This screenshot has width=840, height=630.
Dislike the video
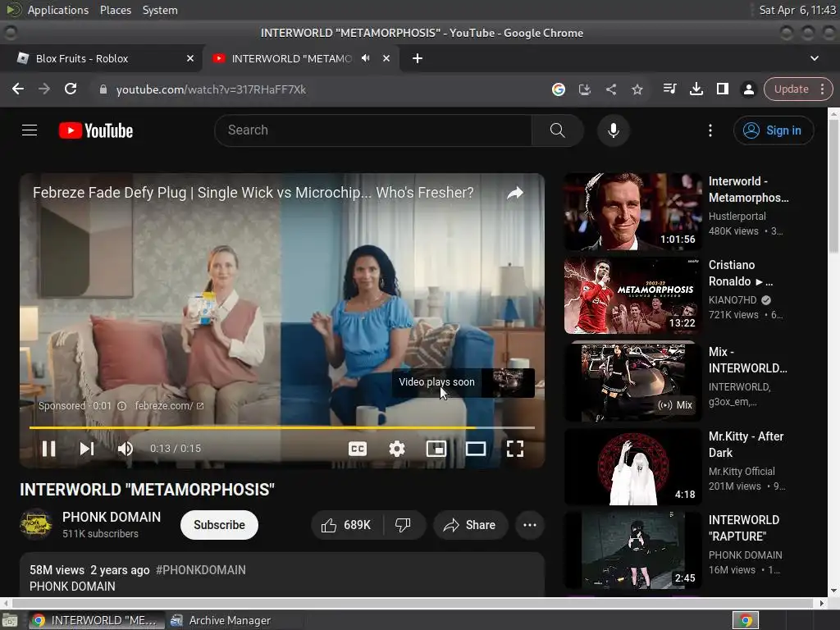pos(404,525)
